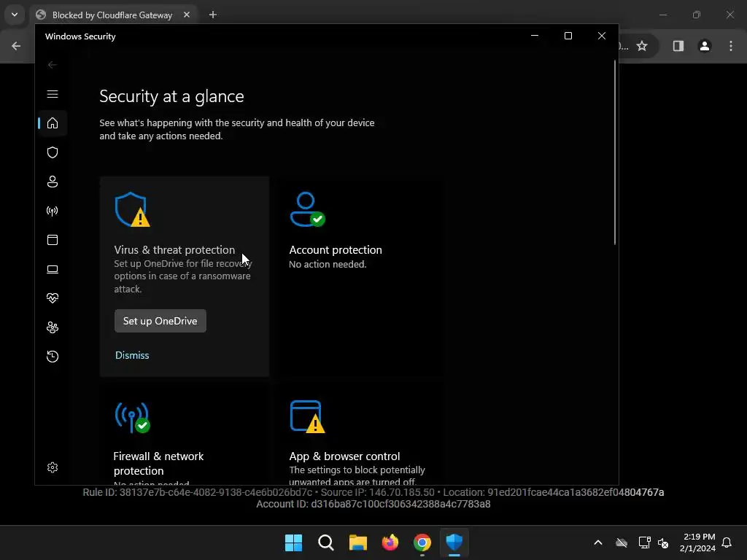Click the back arrow in Windows Security
This screenshot has height=560, width=747.
point(53,65)
